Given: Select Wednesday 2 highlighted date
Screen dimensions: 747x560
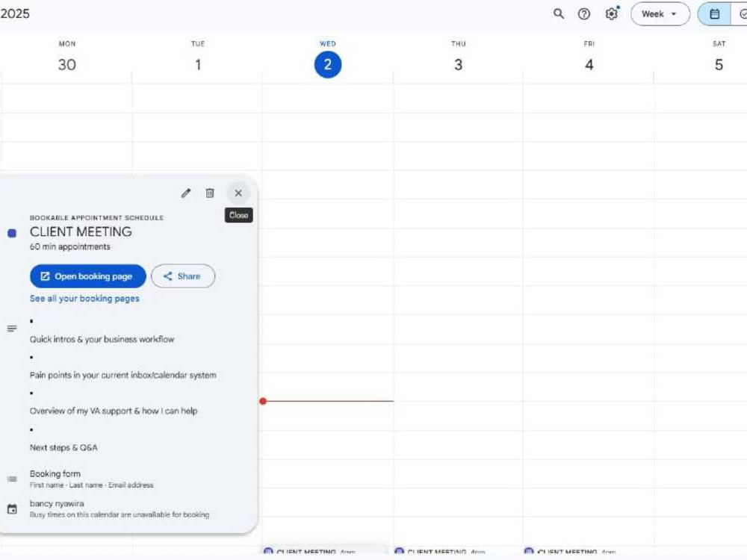Looking at the screenshot, I should [328, 64].
